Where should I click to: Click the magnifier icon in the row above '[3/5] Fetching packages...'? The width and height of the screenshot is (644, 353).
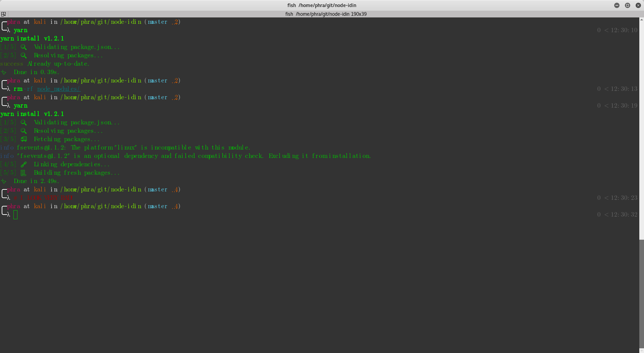(24, 131)
